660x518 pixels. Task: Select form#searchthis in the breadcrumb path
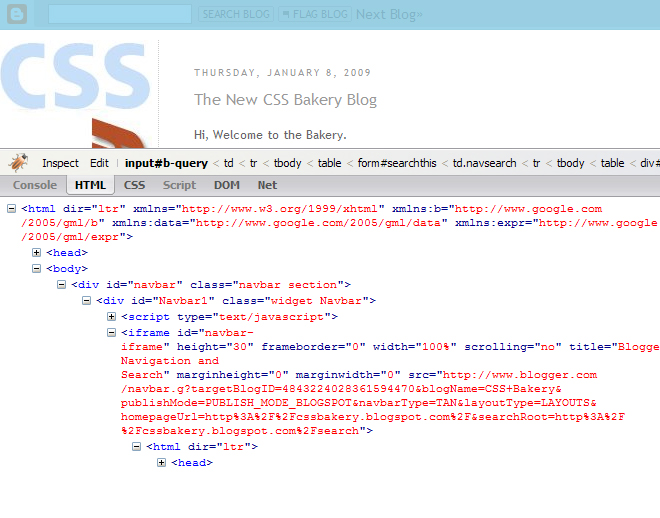(x=397, y=163)
